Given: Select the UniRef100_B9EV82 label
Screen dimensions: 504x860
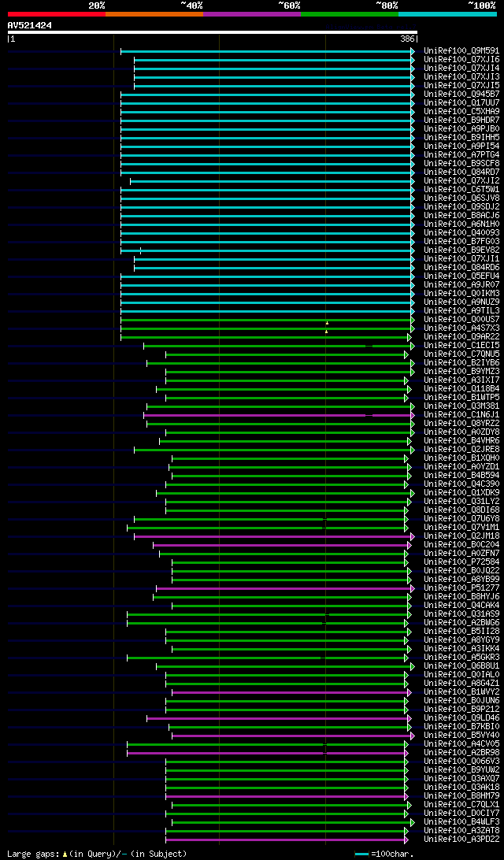Looking at the screenshot, I should 461,250.
